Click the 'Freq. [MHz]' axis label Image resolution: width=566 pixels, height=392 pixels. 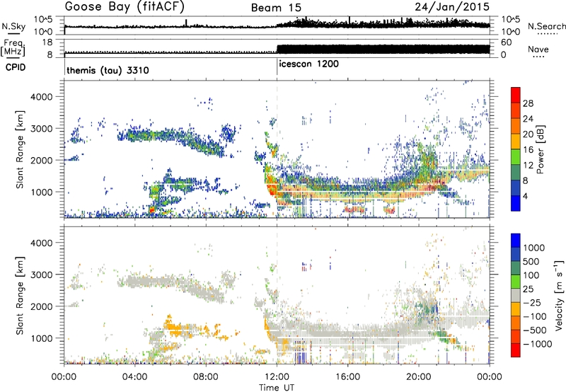[13, 48]
